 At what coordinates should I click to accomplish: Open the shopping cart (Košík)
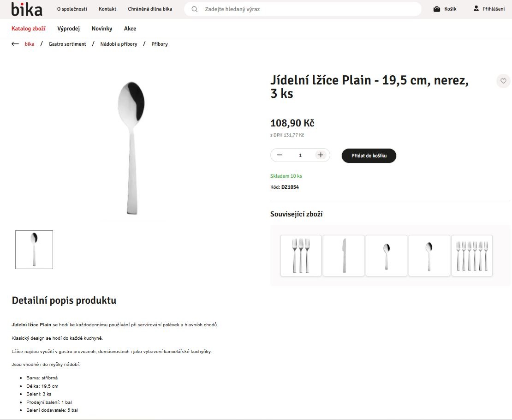(445, 9)
